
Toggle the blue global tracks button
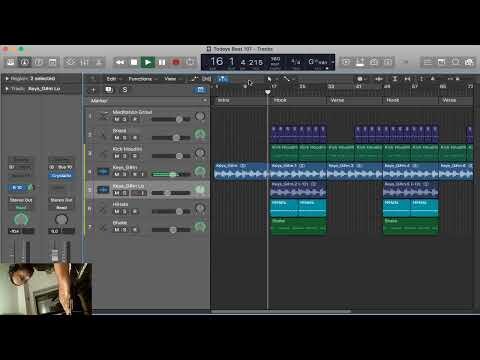pos(201,90)
